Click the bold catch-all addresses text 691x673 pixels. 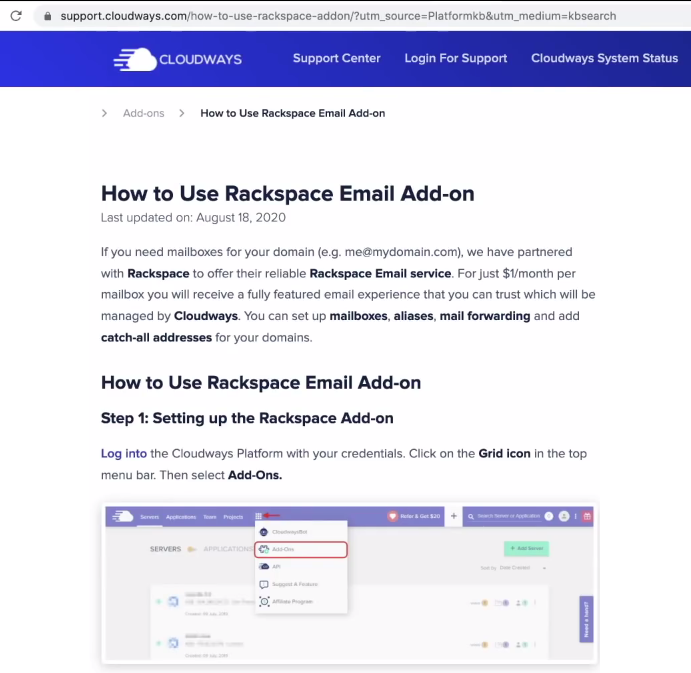[156, 338]
